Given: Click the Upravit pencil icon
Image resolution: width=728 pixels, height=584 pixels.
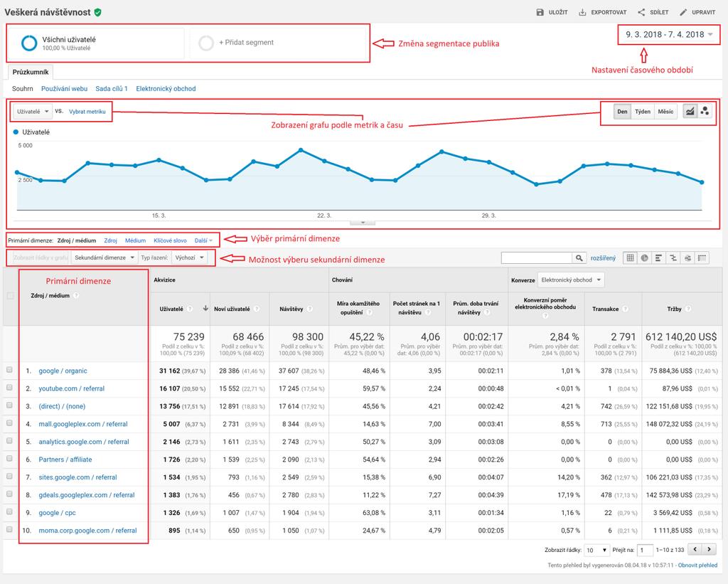Looking at the screenshot, I should (x=683, y=13).
